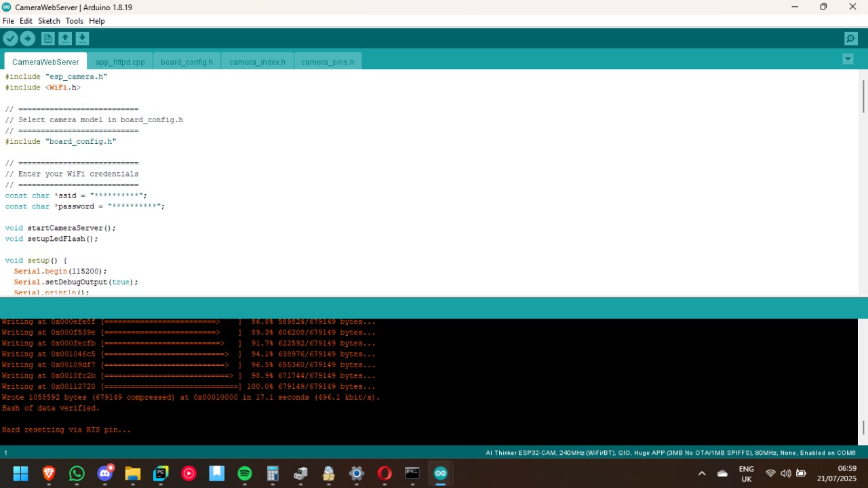Open the Windows Start menu

click(x=21, y=473)
